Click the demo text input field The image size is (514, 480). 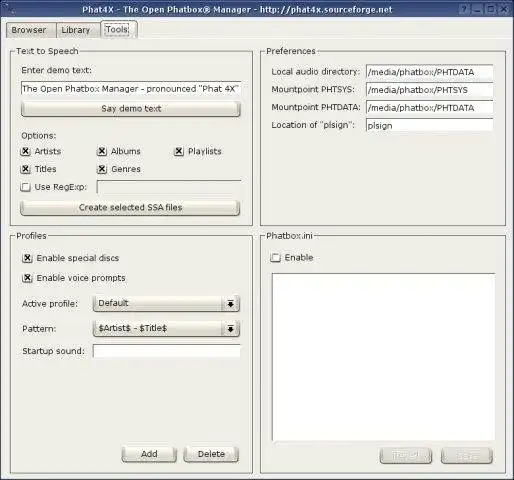click(x=131, y=89)
